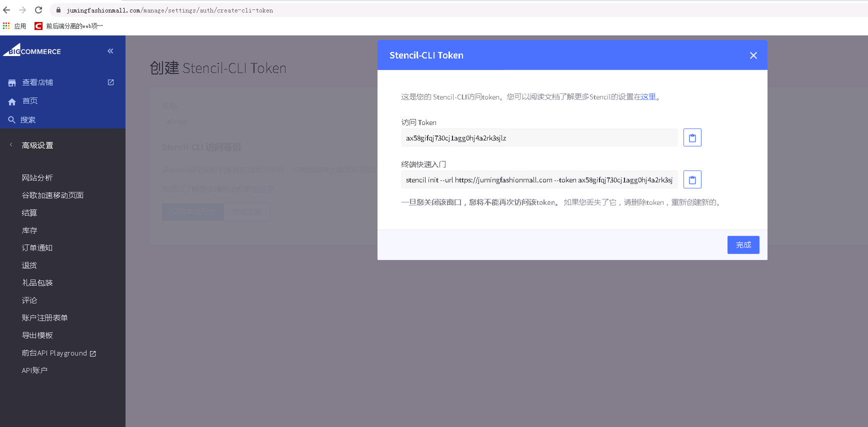Image resolution: width=868 pixels, height=427 pixels.
Task: Go to 首页 in sidebar
Action: tap(30, 101)
